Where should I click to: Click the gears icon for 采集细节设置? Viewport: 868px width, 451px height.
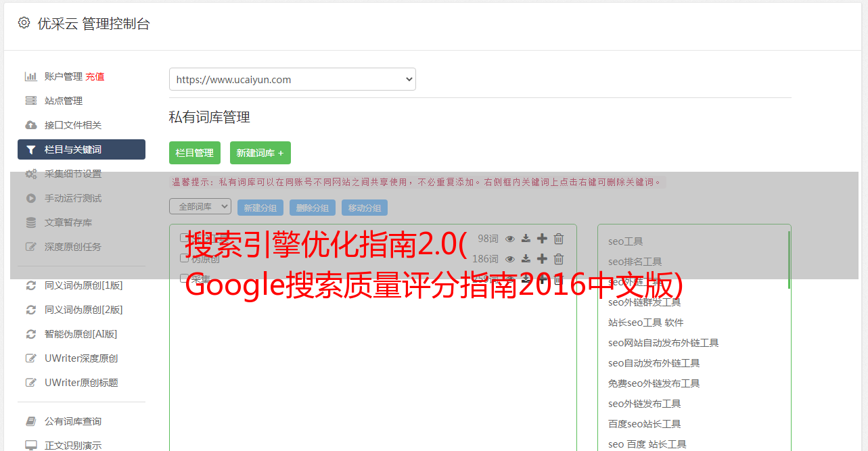[30, 174]
